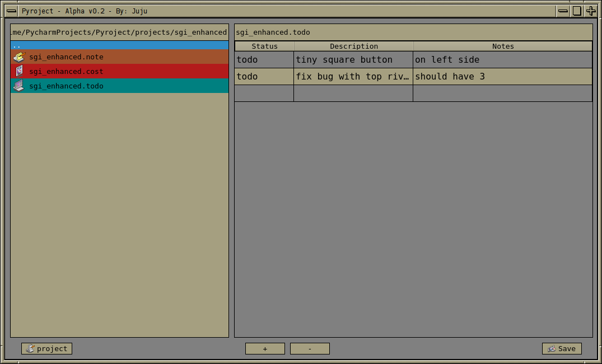Select sgi_enhanced.cost in the file list

66,72
